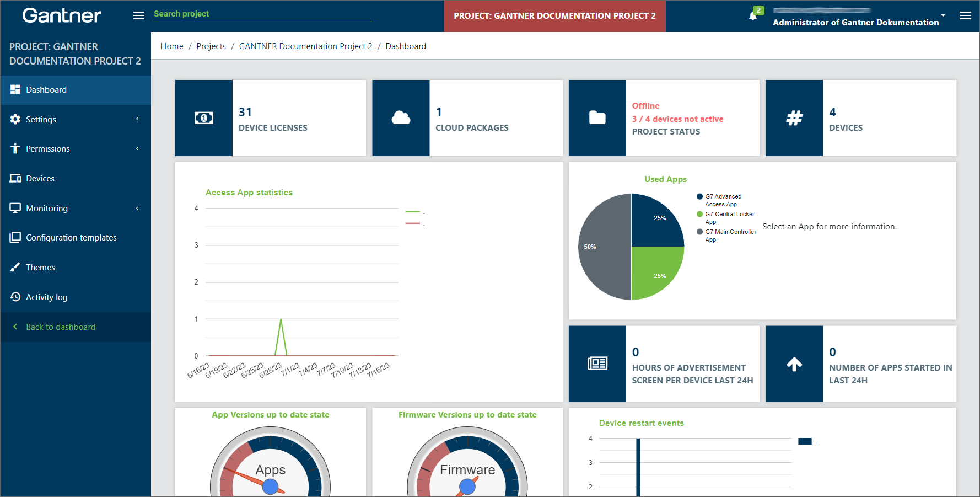The height and width of the screenshot is (497, 980).
Task: Click the apps started up-arrow icon tile
Action: pos(794,364)
